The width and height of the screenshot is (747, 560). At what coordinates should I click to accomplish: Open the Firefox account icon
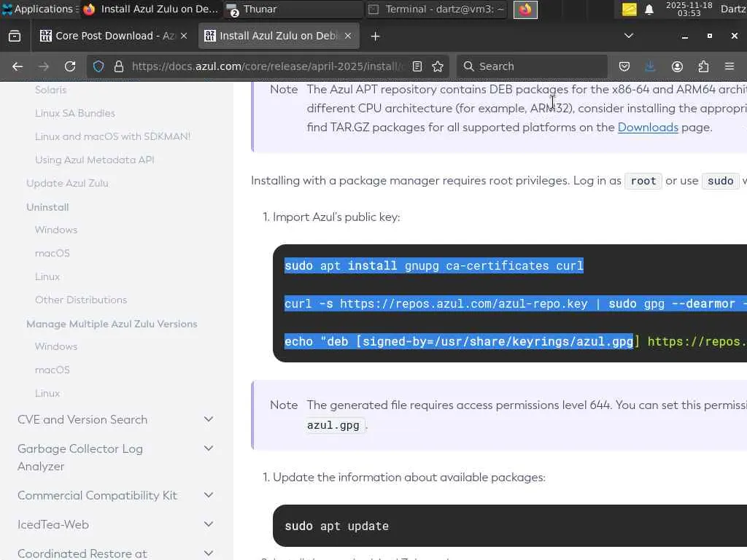tap(677, 66)
